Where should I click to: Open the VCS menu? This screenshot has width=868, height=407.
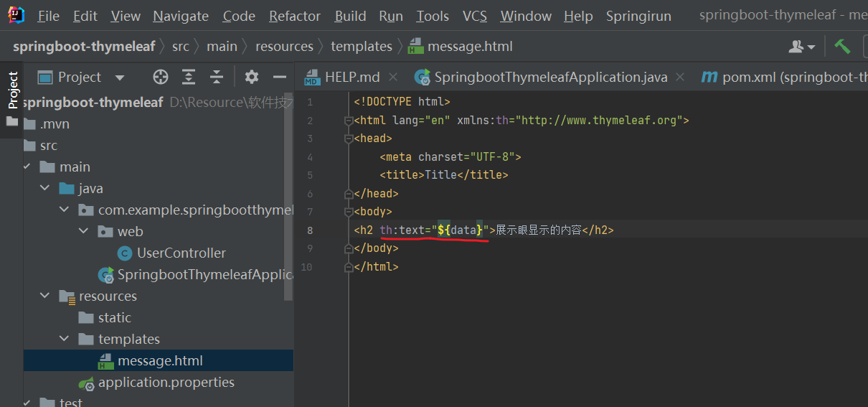tap(475, 16)
